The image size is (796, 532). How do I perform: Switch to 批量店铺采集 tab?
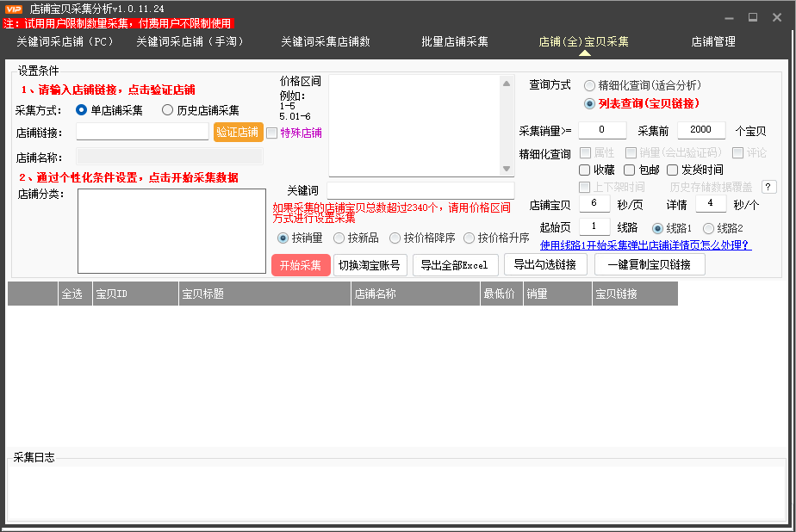(x=455, y=41)
